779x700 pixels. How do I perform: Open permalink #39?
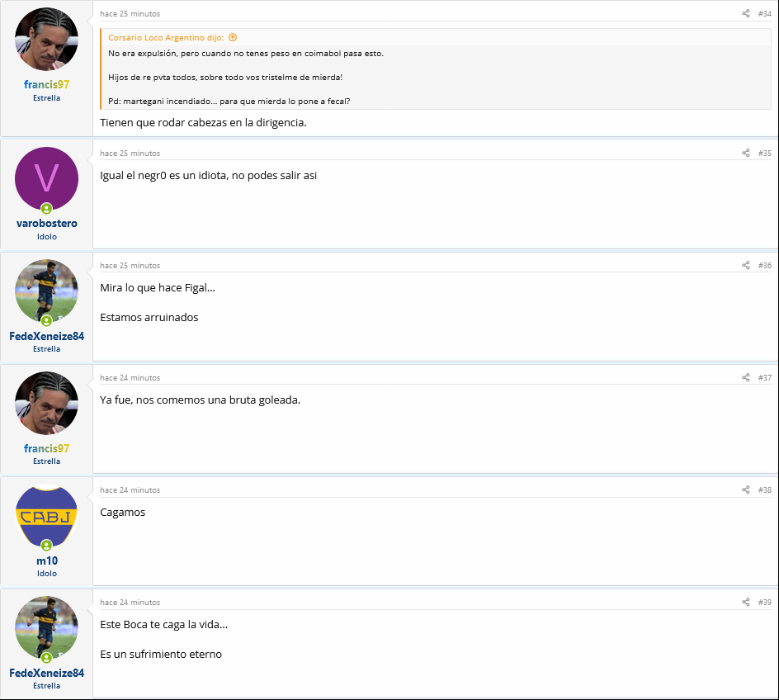pyautogui.click(x=765, y=603)
